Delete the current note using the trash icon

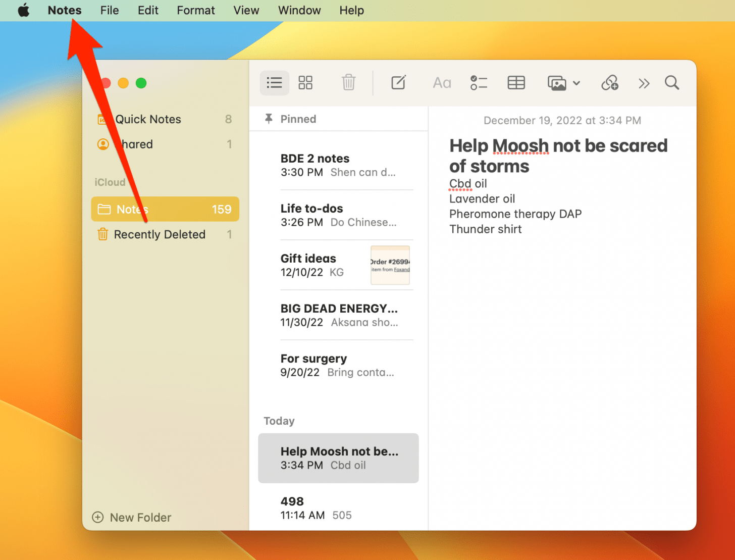pos(348,82)
